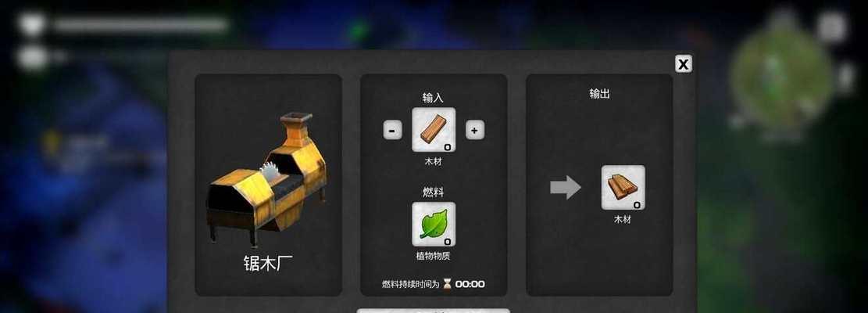
Task: Click the 燃料 fuel section heading
Action: pos(433,192)
